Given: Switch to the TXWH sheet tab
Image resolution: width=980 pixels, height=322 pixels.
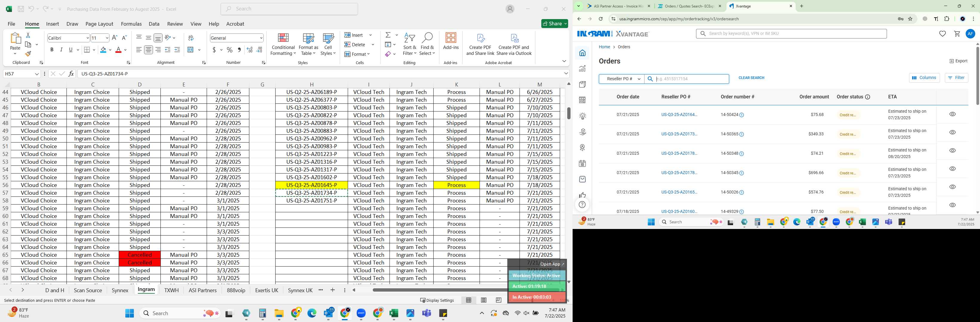Looking at the screenshot, I should tap(171, 290).
